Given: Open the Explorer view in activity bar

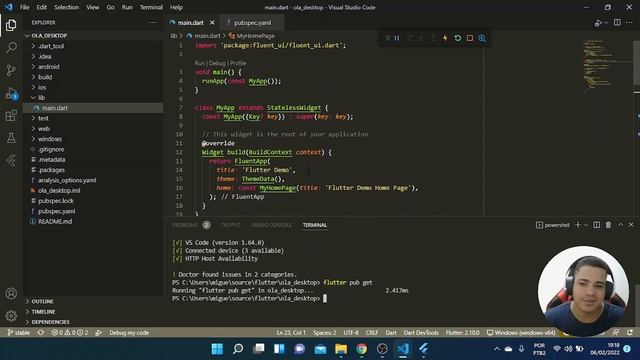Looking at the screenshot, I should (x=11, y=25).
